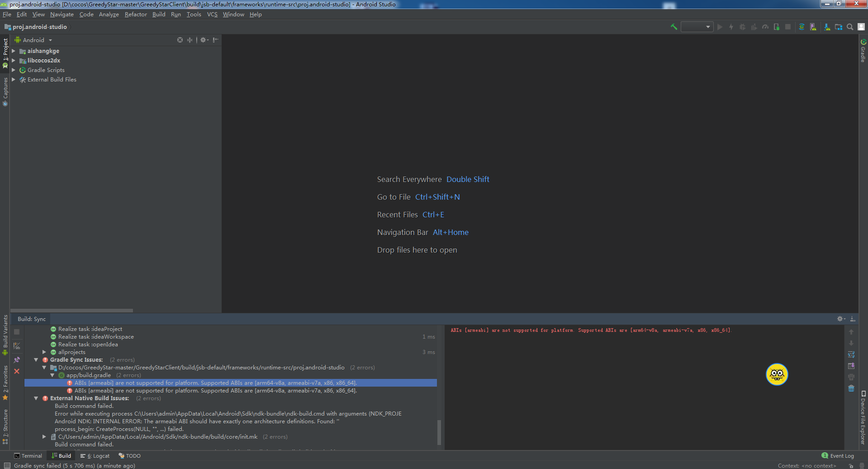Open the Refactor menu
The width and height of the screenshot is (868, 469).
(136, 14)
